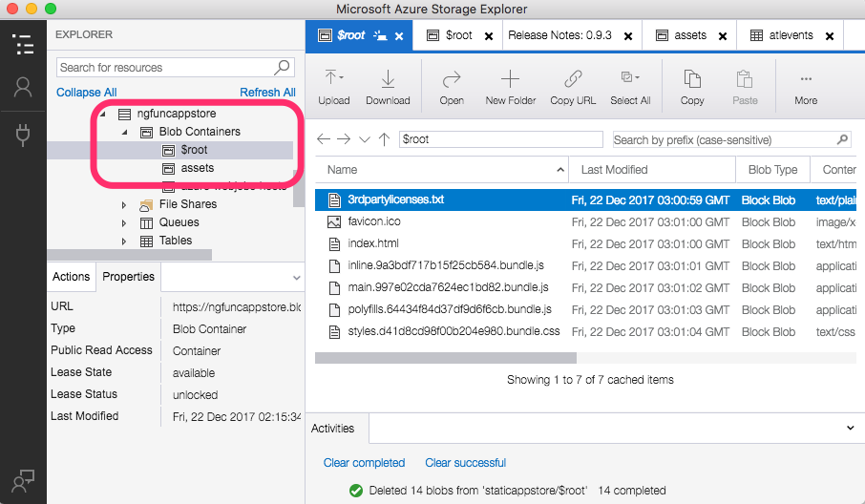Screen dimensions: 865x504
Task: Open the navigation history dropdown chevron
Action: tap(365, 139)
